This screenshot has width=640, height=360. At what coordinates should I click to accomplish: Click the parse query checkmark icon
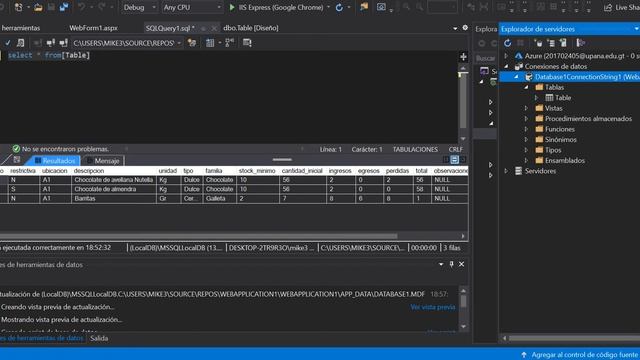8,42
